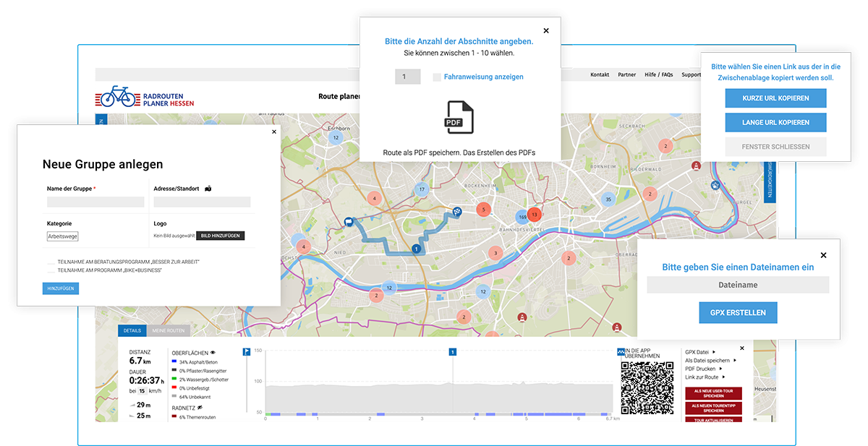This screenshot has height=446, width=868.
Task: Click the Dateiname input field
Action: (x=738, y=285)
